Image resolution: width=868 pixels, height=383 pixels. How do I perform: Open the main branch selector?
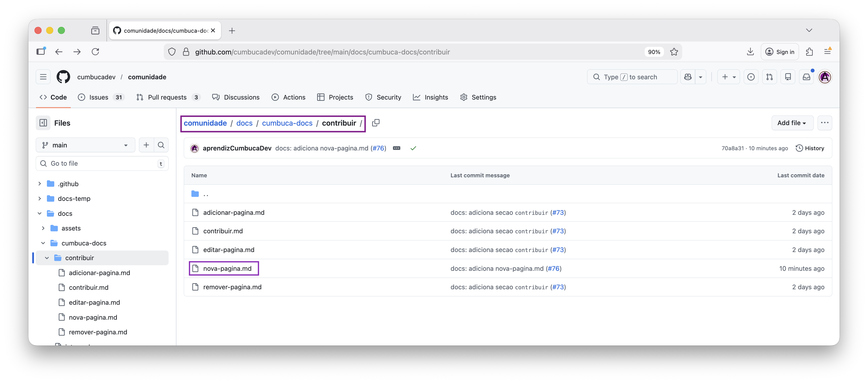pos(85,145)
